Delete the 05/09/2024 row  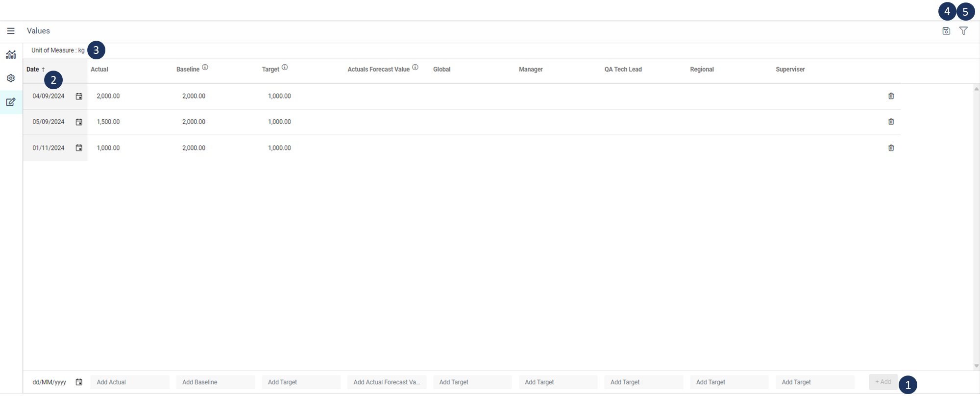(x=891, y=122)
